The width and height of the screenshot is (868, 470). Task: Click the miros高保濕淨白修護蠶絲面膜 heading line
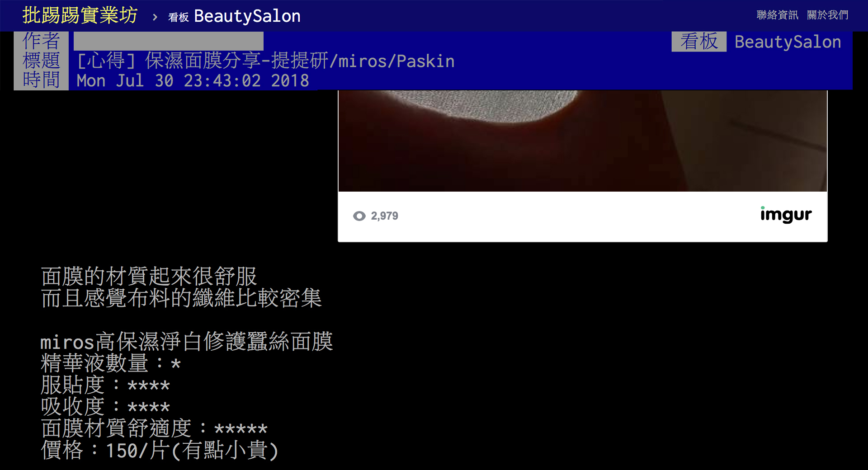tap(186, 342)
